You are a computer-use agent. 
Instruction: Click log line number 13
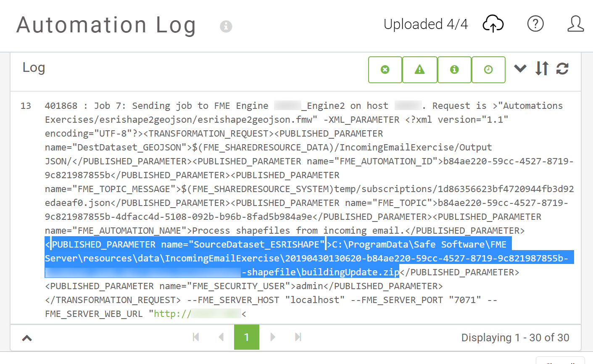coord(26,106)
